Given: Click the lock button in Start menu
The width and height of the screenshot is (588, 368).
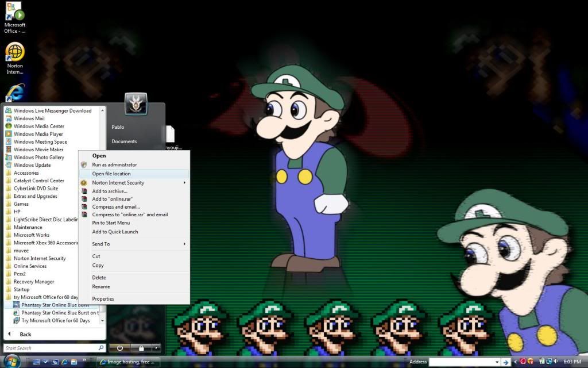Looking at the screenshot, I should (140, 348).
